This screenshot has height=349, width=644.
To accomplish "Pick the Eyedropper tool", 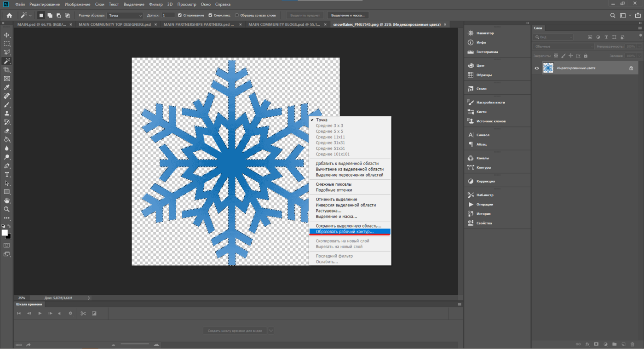I will pos(7,87).
